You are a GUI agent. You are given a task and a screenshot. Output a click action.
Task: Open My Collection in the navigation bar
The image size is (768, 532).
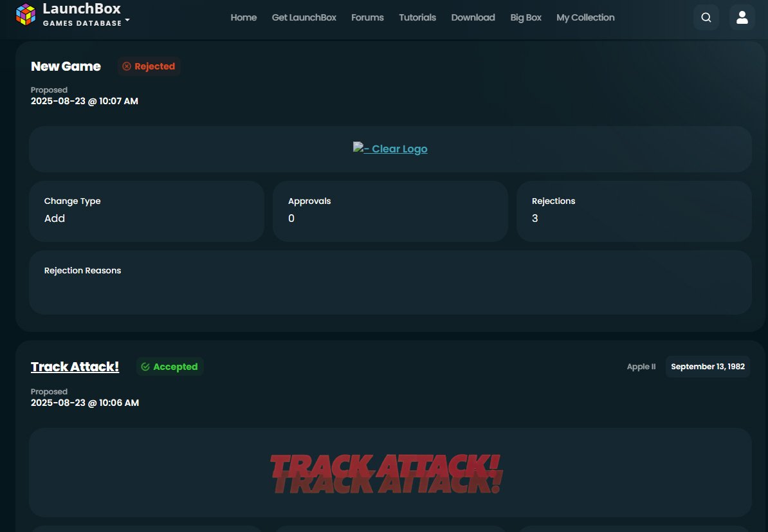(x=585, y=17)
